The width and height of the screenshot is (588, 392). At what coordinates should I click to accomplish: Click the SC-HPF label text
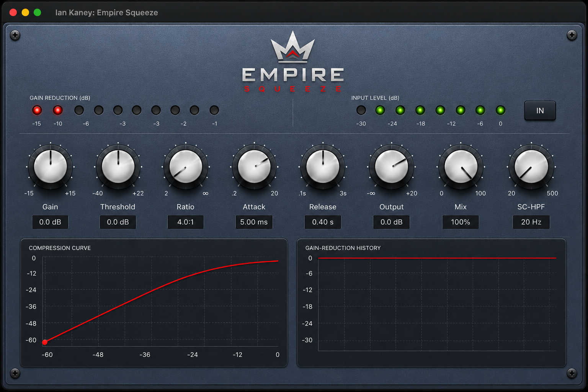pos(531,207)
